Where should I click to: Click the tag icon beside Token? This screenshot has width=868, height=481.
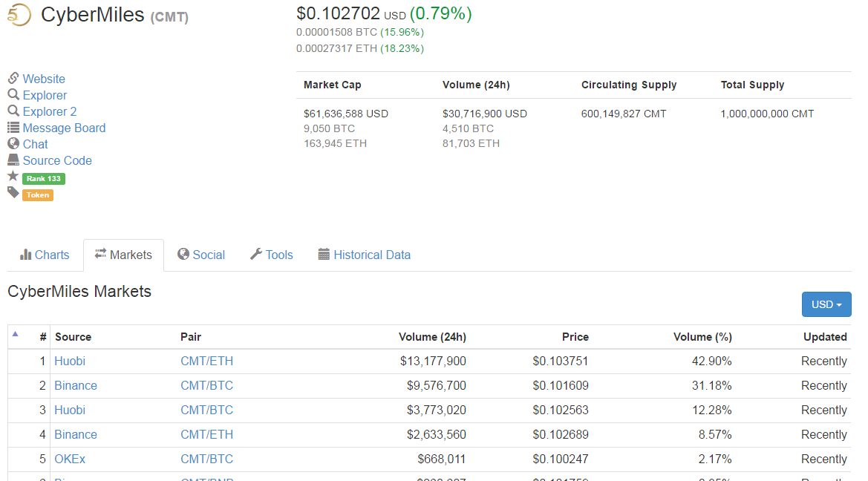[x=13, y=192]
